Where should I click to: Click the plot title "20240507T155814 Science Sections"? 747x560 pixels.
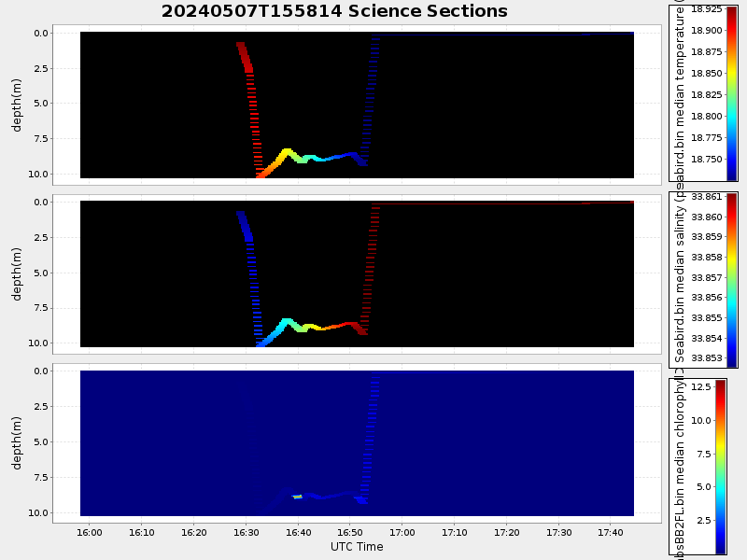tap(334, 11)
